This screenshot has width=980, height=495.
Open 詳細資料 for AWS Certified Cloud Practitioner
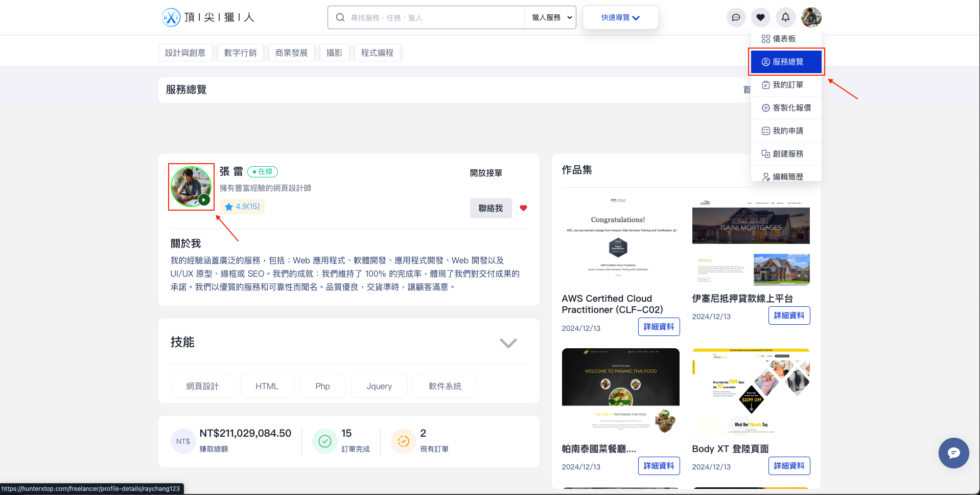(659, 327)
